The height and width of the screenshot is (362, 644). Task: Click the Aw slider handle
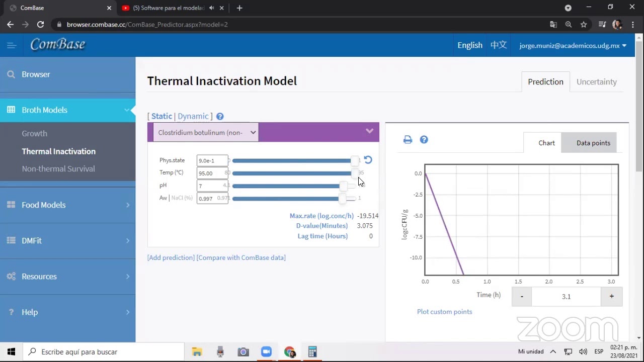(x=342, y=198)
